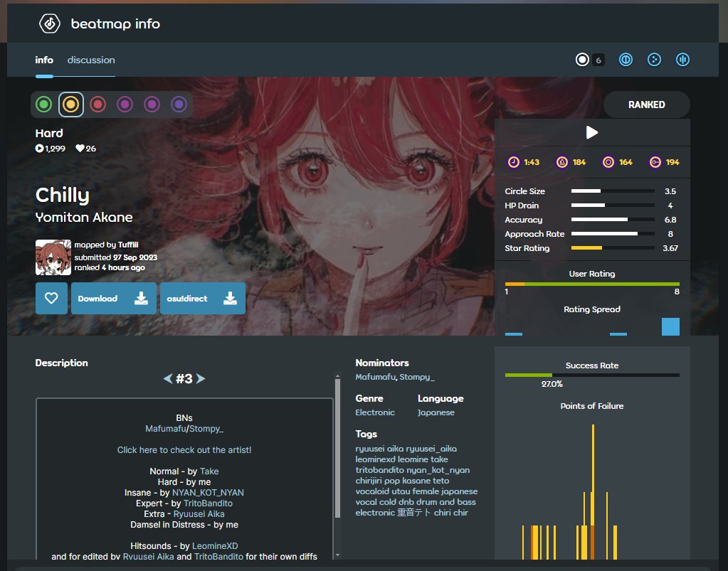
Task: Click the BPM metronome icon showing 184
Action: click(x=561, y=161)
